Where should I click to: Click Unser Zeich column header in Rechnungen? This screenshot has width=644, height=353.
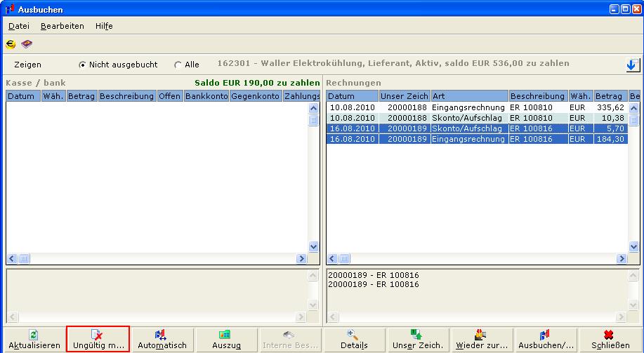[x=405, y=96]
